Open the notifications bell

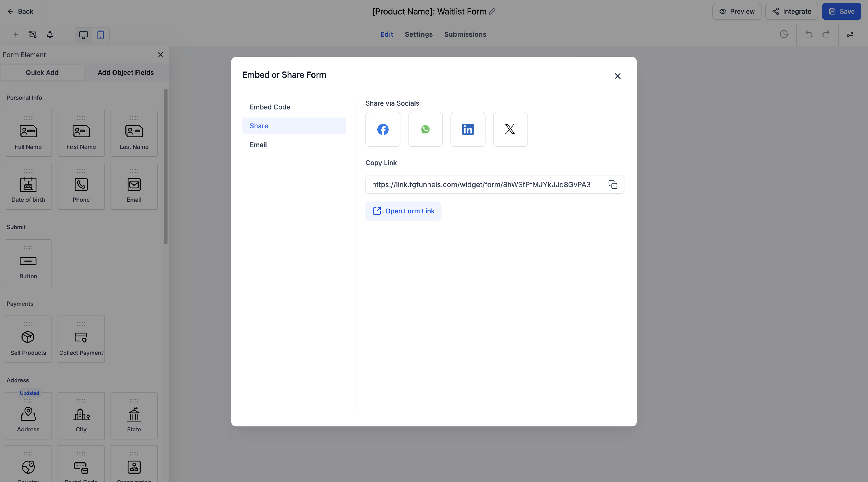[x=49, y=35]
